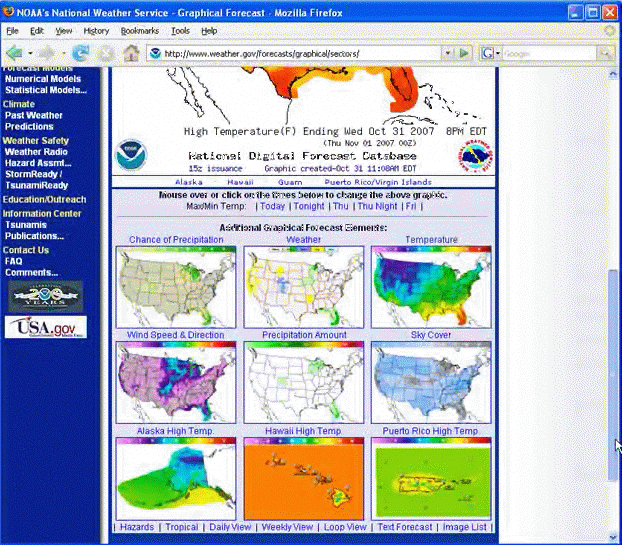Open the Bookmarks menu
The image size is (622, 545).
140,31
